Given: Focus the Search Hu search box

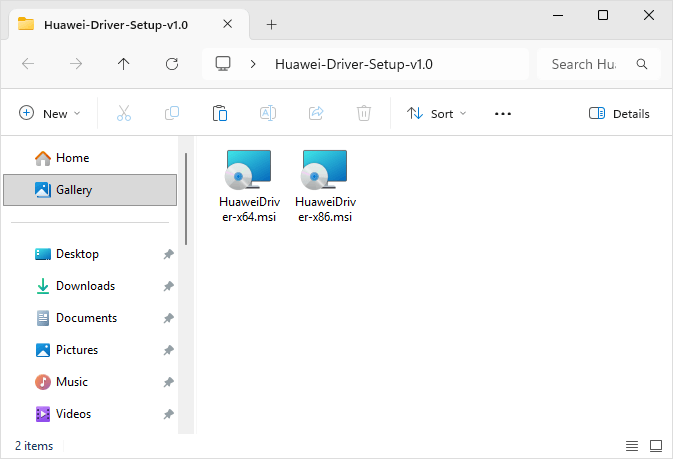Looking at the screenshot, I should [599, 64].
